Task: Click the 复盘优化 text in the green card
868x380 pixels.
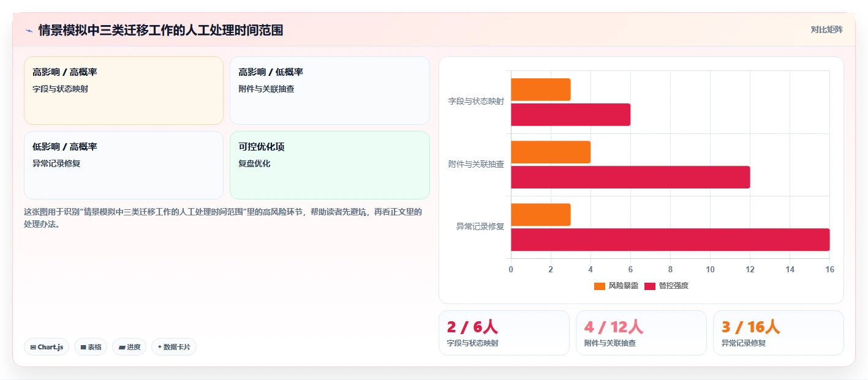Action: [254, 163]
